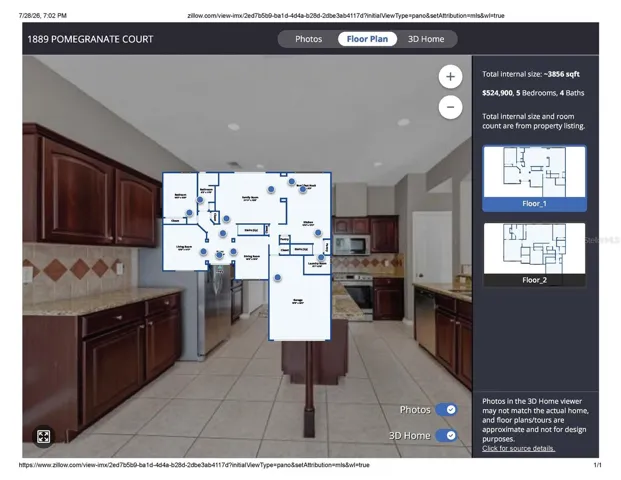Switch to the 3D Home tab

pos(426,39)
